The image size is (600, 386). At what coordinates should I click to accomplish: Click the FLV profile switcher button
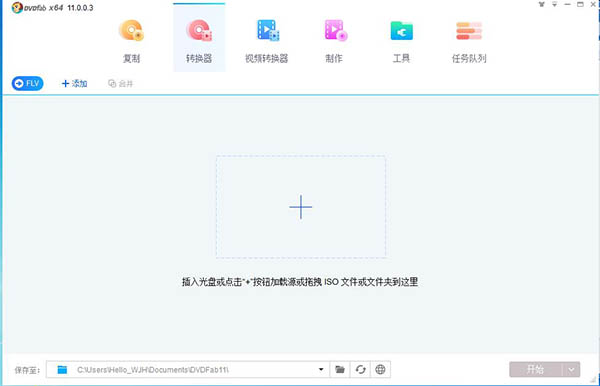point(28,83)
